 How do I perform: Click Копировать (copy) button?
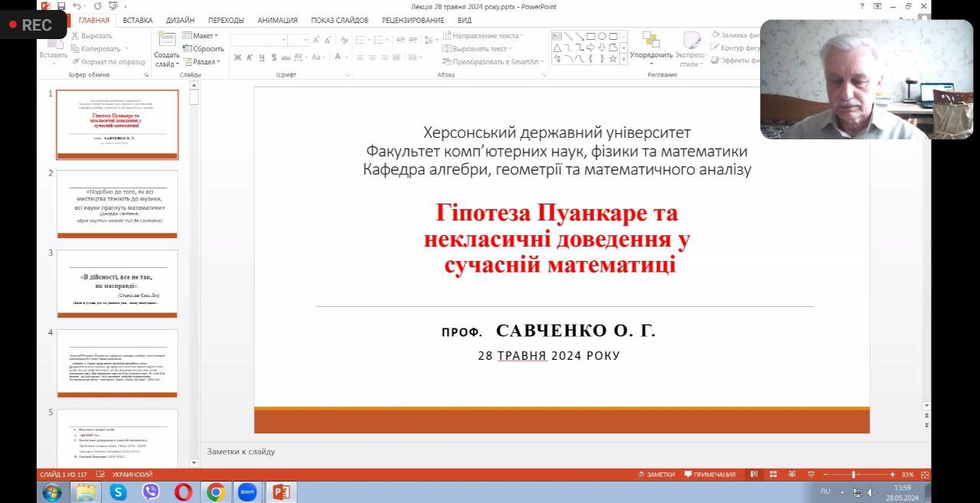[x=95, y=48]
